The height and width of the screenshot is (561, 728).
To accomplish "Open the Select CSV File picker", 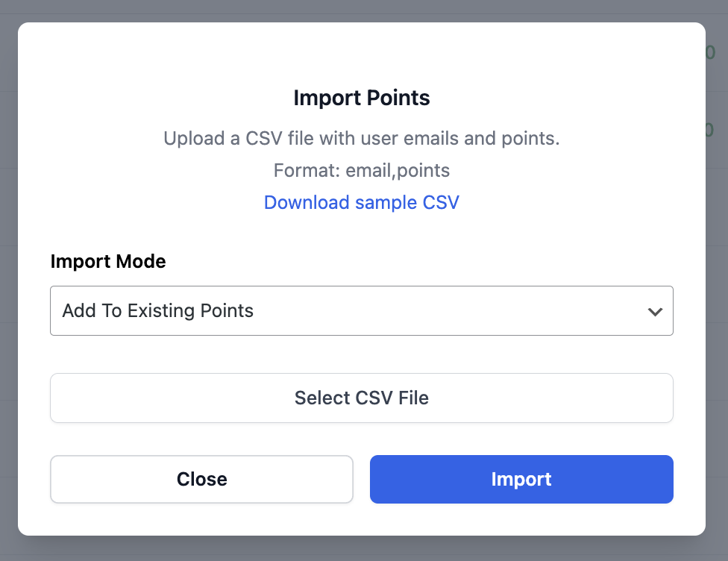I will [362, 398].
